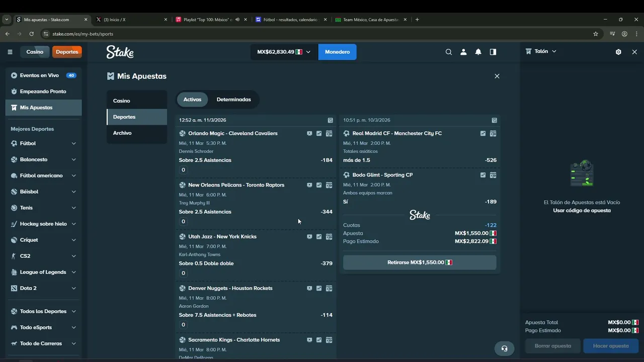This screenshot has height=362, width=644.
Task: Toggle the right sidebar panel icon
Action: [x=493, y=52]
